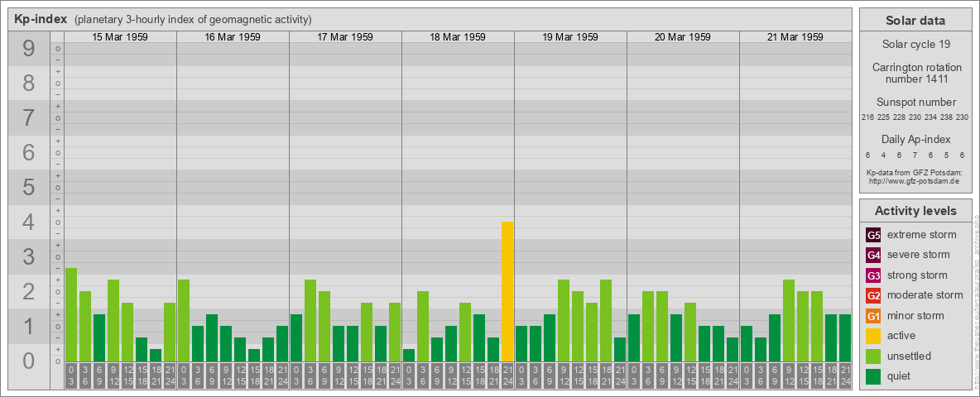Click the Daily Ap-index label

(916, 139)
